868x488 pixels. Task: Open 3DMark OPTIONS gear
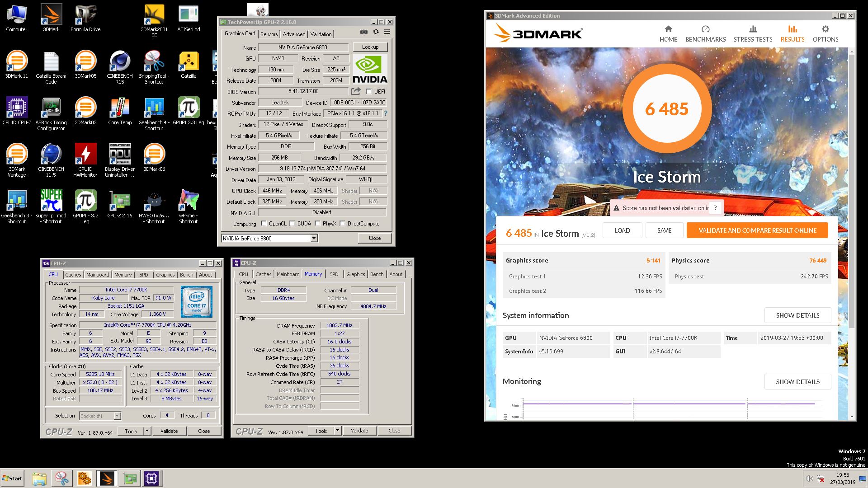click(x=826, y=34)
